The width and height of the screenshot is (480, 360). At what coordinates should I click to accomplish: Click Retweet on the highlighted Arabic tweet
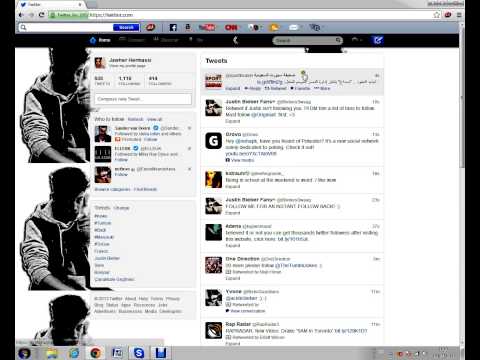coord(275,88)
